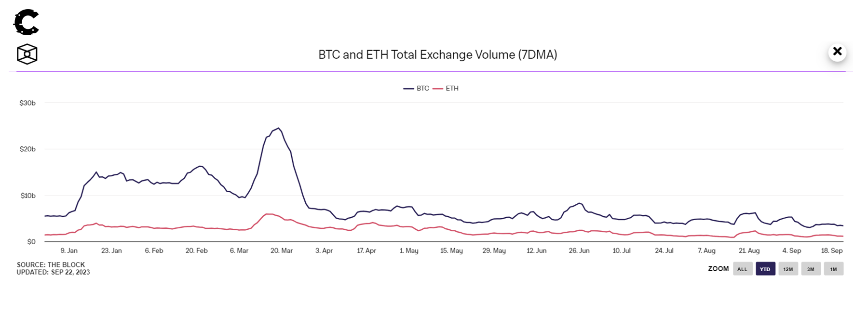The height and width of the screenshot is (316, 868).
Task: Choose the 1M zoom option
Action: [833, 269]
